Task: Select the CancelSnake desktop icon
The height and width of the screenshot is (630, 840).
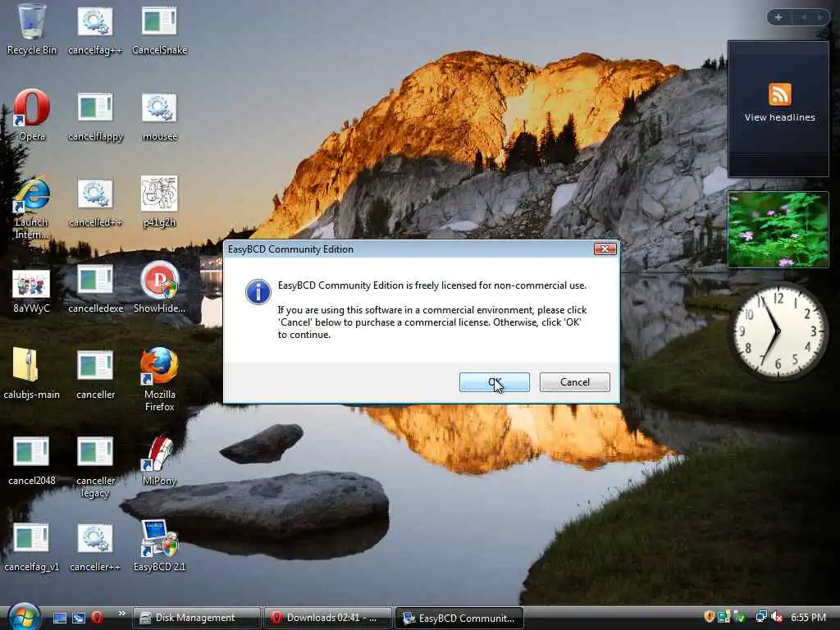Action: [160, 30]
